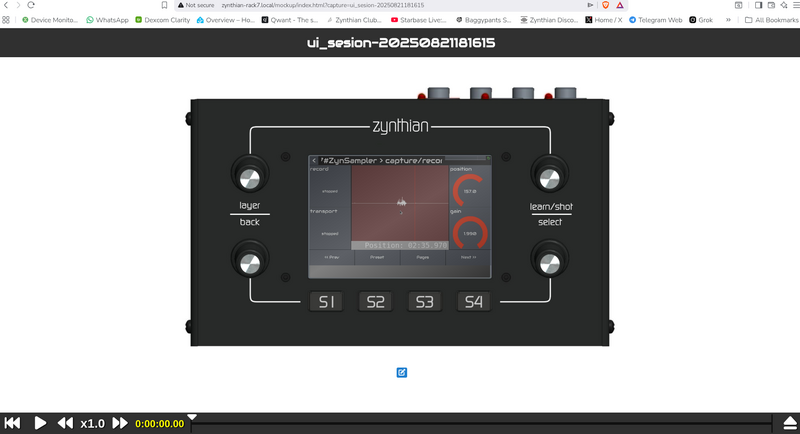Open the Home / X bookmark
This screenshot has width=800, height=434.
604,20
